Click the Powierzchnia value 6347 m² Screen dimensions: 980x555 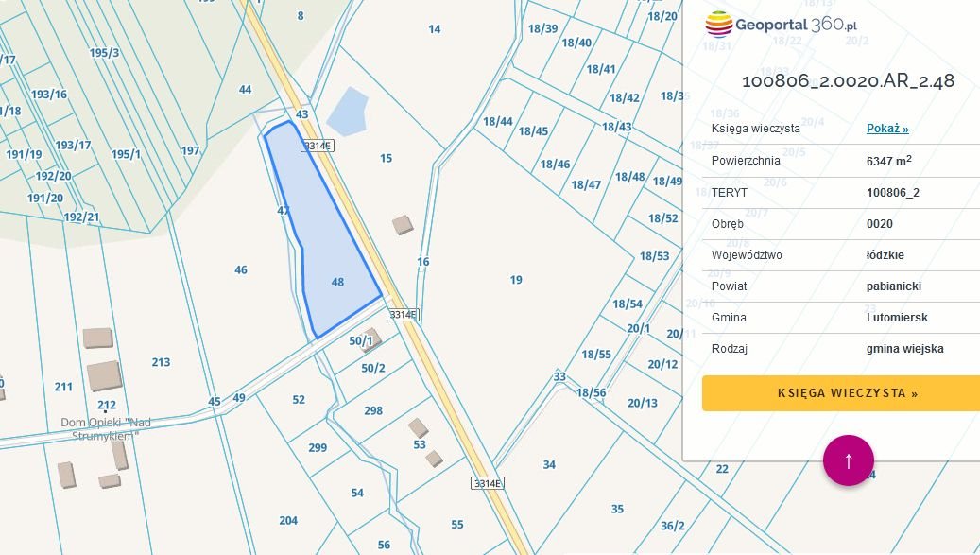889,160
